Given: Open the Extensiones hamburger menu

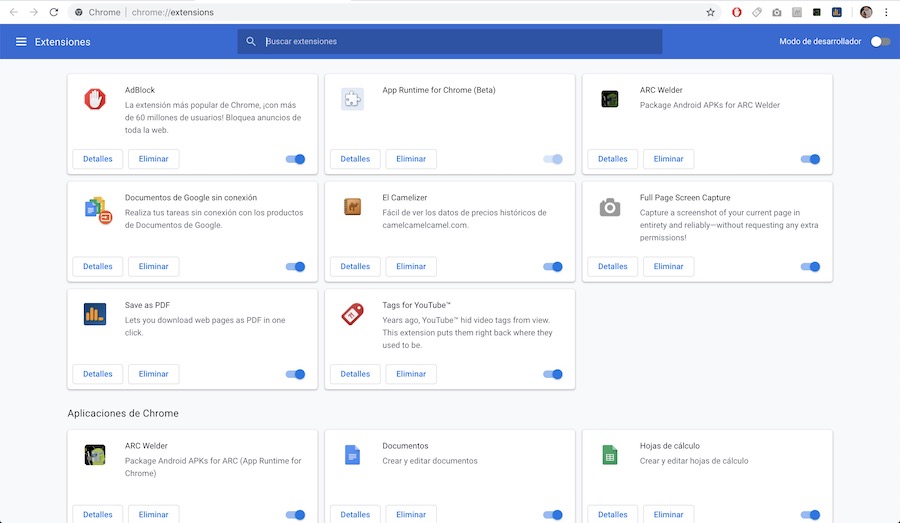Looking at the screenshot, I should 21,42.
